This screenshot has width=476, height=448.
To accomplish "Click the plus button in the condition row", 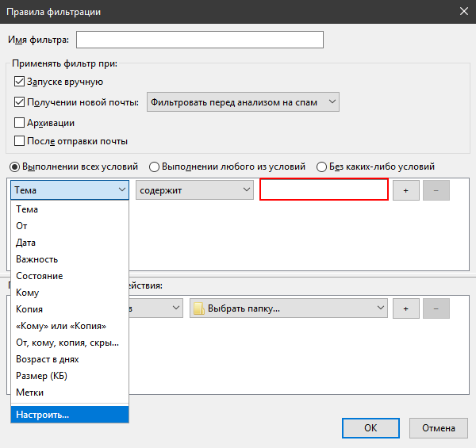I will tap(405, 190).
